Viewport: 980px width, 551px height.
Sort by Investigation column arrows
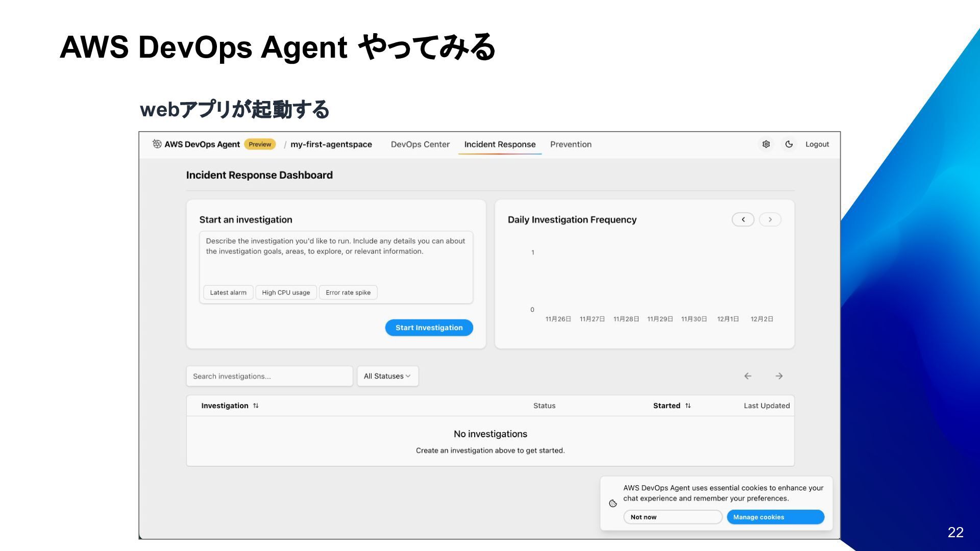[x=256, y=406]
